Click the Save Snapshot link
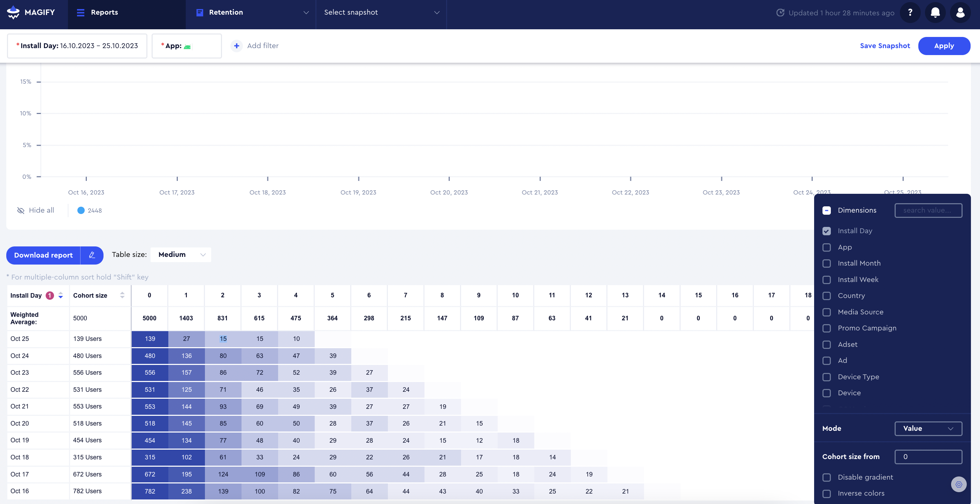Viewport: 980px width, 504px height. point(885,46)
